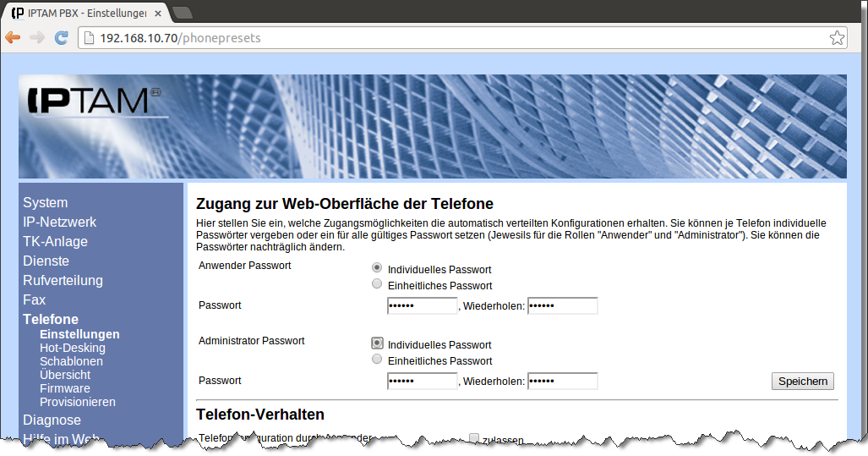This screenshot has width=868, height=456.
Task: Click the browser back arrow
Action: [13, 37]
